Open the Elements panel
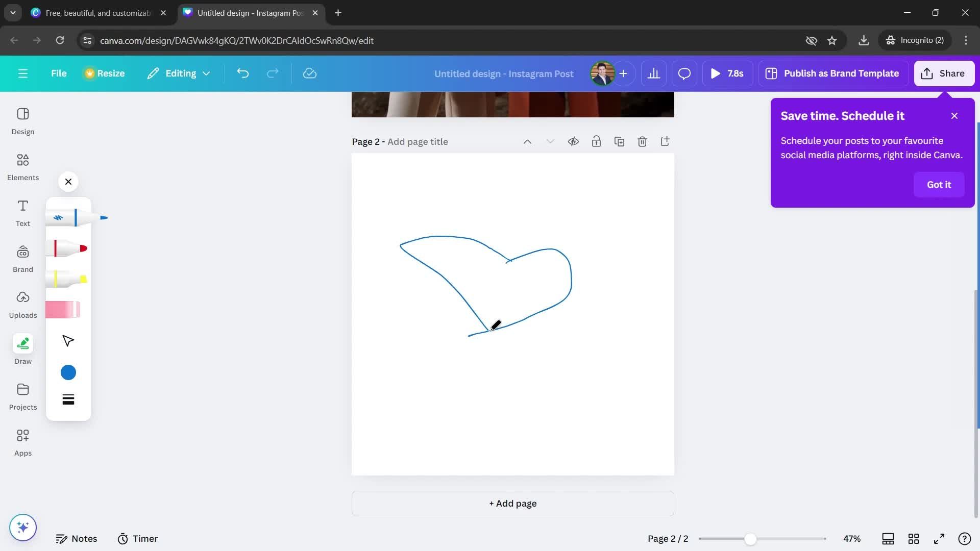Screen dimensions: 980x551 click(x=22, y=167)
